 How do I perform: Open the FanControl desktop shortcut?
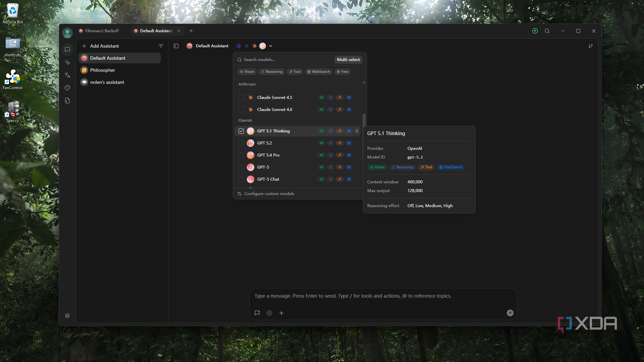(x=12, y=80)
